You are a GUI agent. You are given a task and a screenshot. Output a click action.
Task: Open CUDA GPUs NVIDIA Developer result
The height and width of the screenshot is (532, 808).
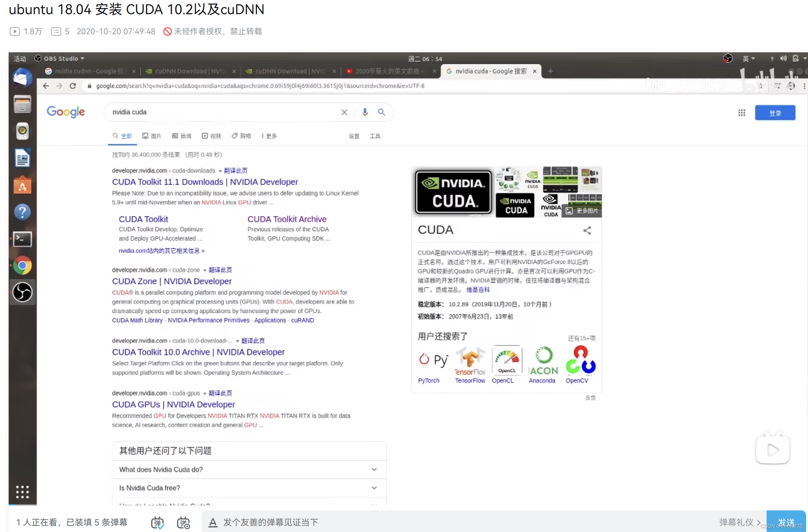point(173,404)
